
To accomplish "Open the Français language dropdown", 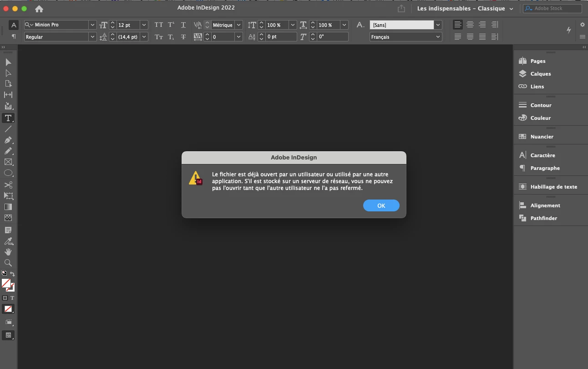I will point(438,37).
